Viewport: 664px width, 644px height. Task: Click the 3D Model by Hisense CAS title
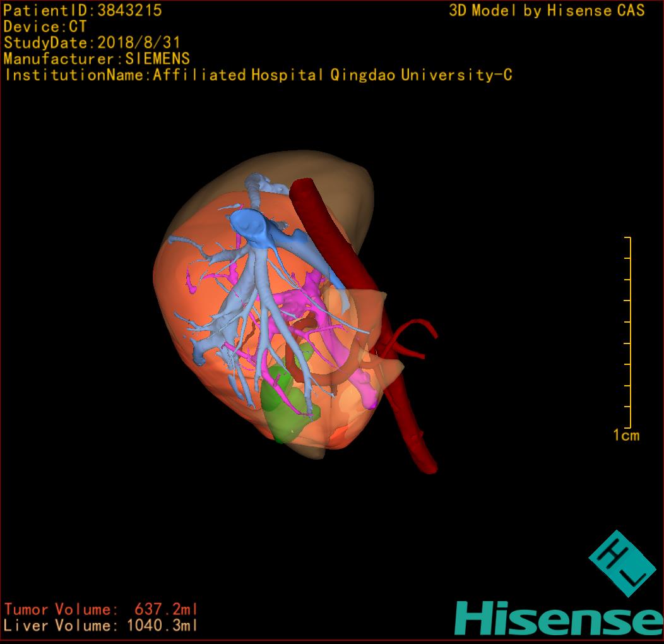tap(547, 11)
